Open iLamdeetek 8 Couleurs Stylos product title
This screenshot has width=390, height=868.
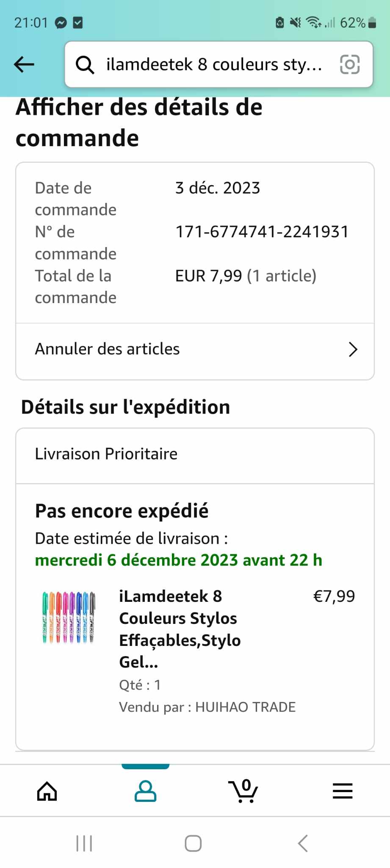point(180,629)
